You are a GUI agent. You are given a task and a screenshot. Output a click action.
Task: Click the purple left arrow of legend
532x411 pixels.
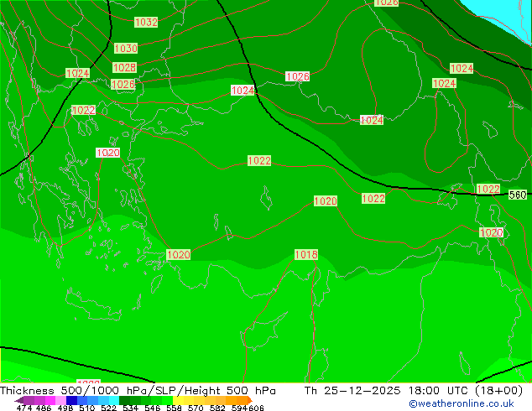click(x=18, y=400)
